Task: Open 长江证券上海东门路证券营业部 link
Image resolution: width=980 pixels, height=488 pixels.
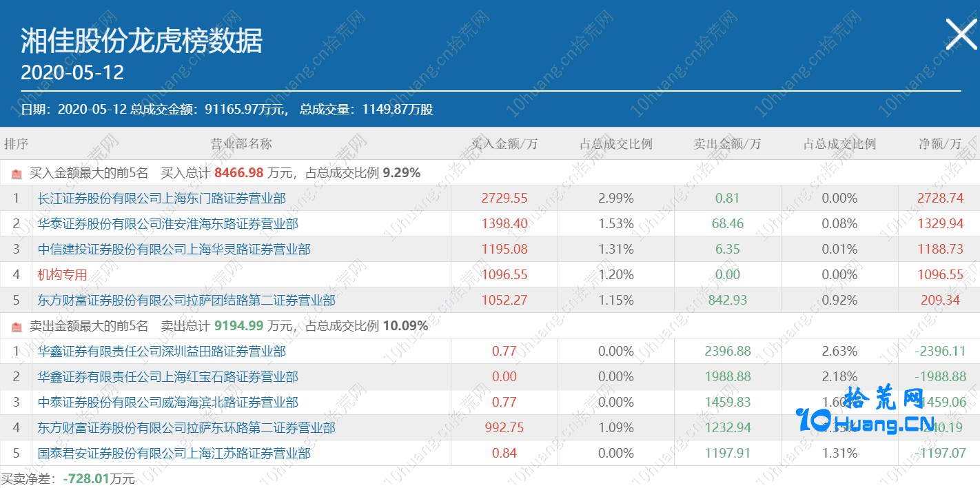Action: (x=161, y=199)
